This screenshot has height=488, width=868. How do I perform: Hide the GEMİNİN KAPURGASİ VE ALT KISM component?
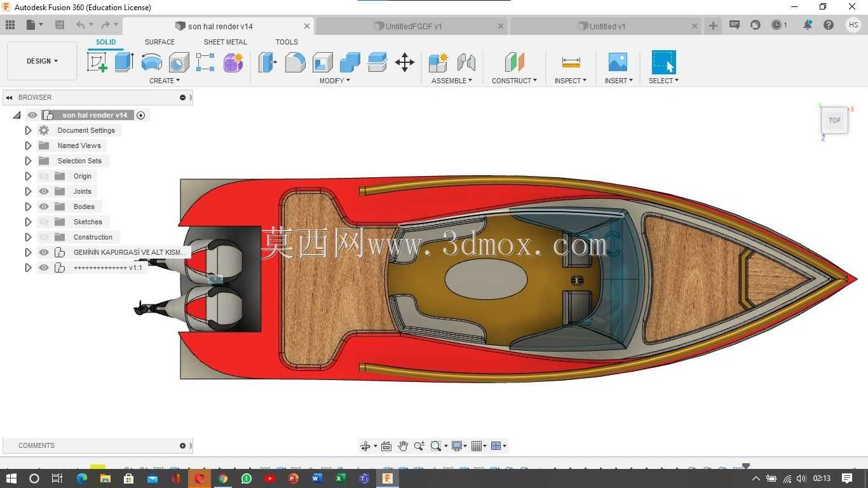(44, 252)
